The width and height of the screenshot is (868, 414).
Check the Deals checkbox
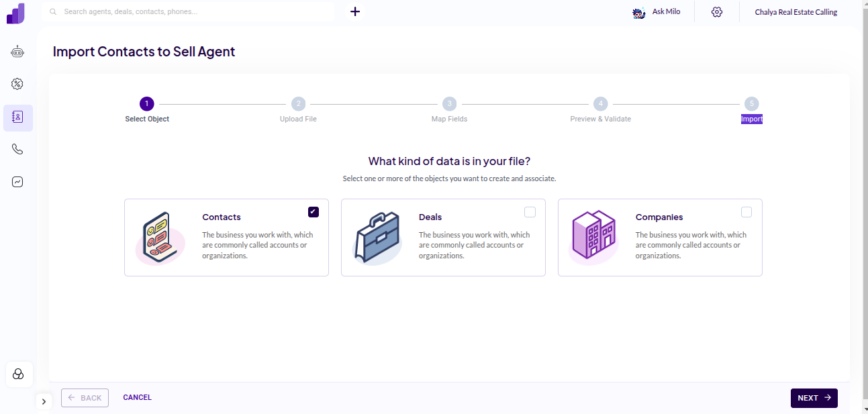[x=530, y=212]
